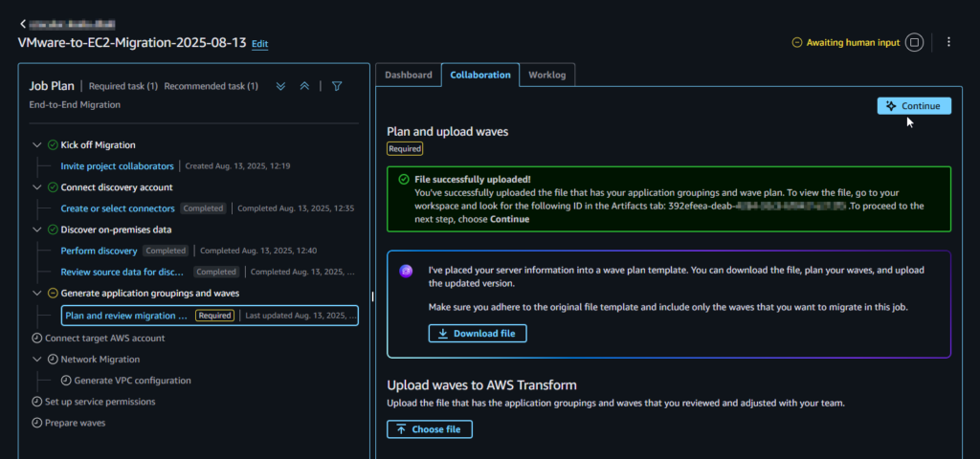Collapse the Connect discovery account section
The image size is (980, 459).
click(36, 187)
